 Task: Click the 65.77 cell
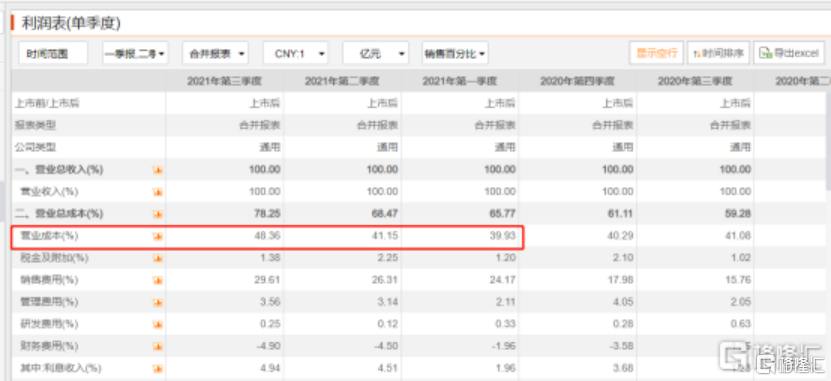click(x=503, y=214)
